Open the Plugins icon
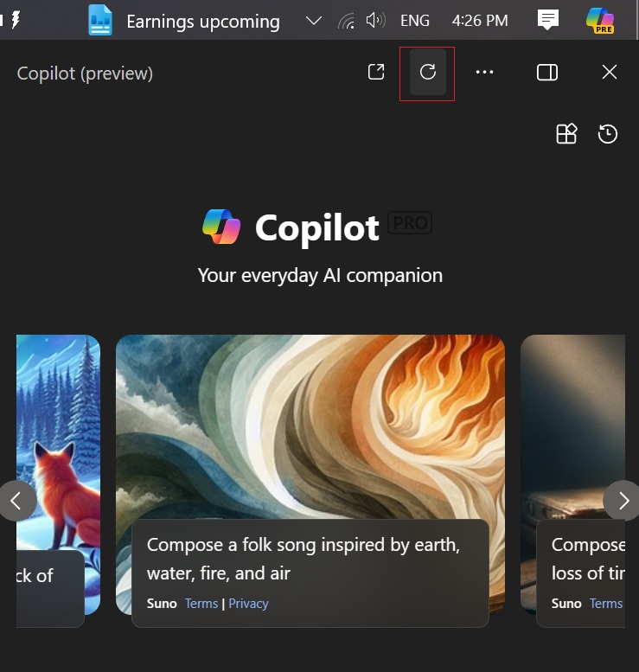 click(x=566, y=134)
